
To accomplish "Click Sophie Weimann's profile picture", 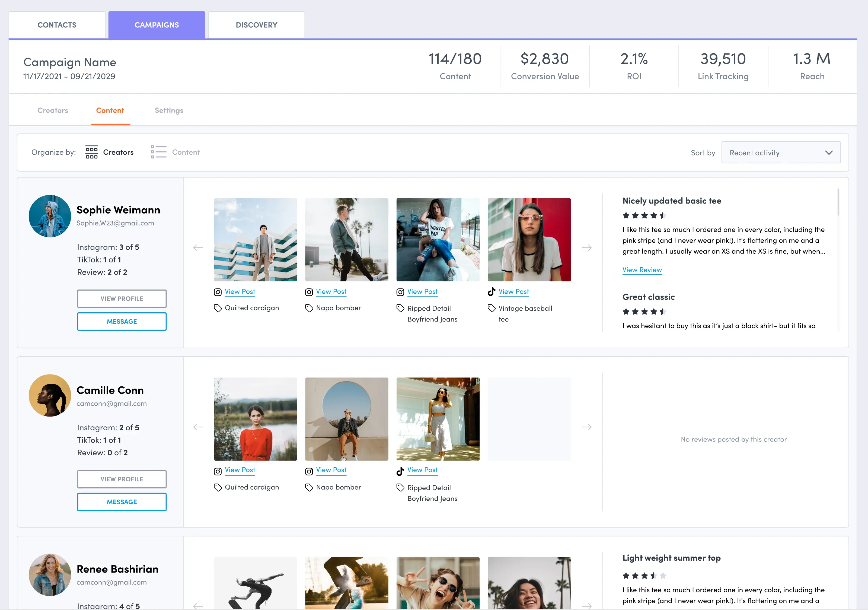I will [x=50, y=216].
